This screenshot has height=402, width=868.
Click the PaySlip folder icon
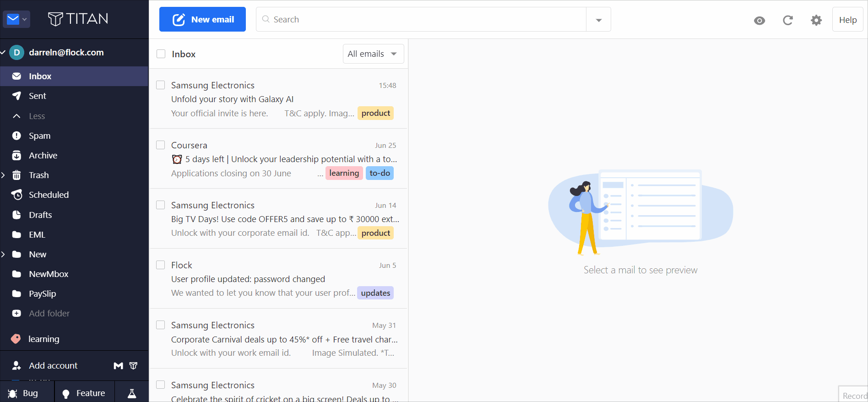click(x=16, y=293)
